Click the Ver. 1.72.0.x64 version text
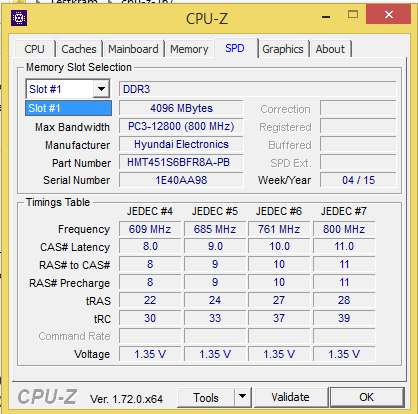This screenshot has width=418, height=414. (x=126, y=399)
